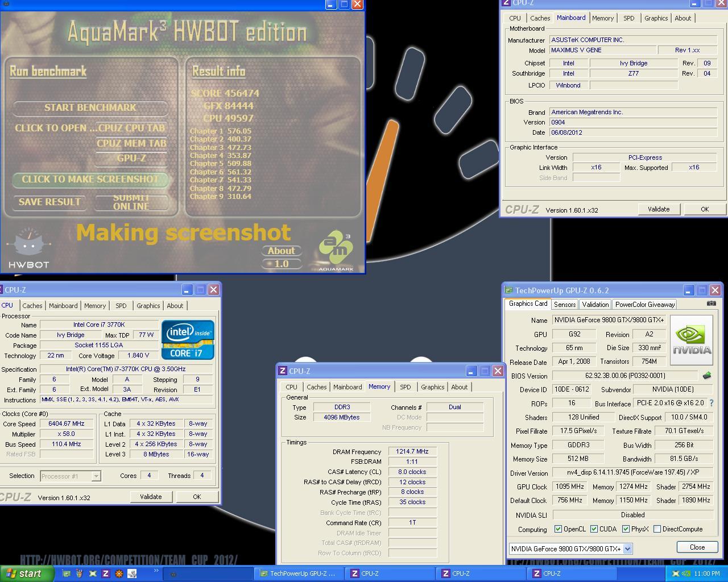
Task: Click SUBMIT ONLINE in AquaMark
Action: coord(131,202)
